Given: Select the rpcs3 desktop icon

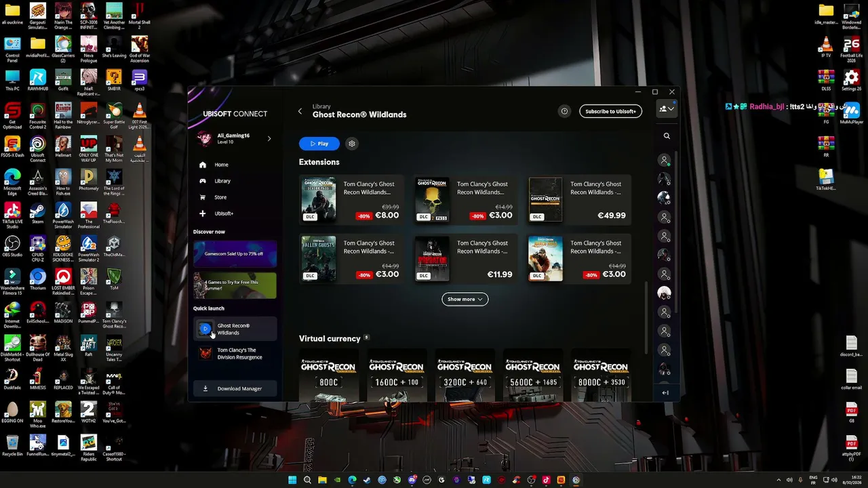Looking at the screenshot, I should click(x=139, y=81).
